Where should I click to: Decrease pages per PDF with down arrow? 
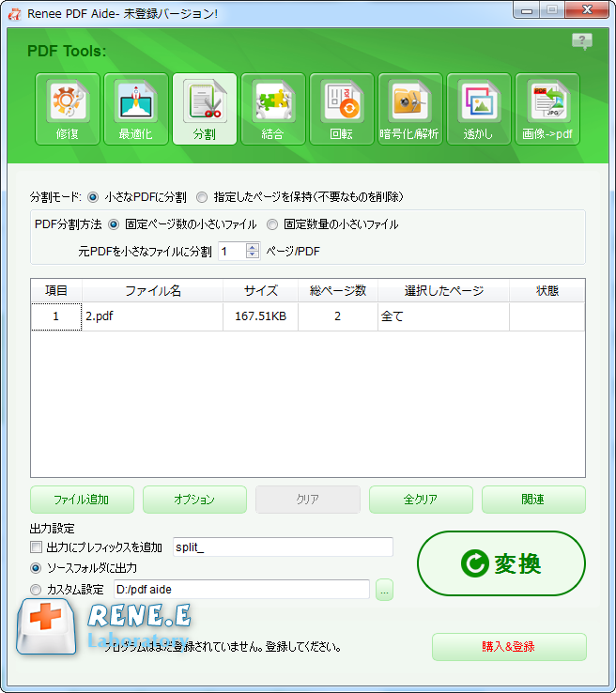tap(253, 255)
